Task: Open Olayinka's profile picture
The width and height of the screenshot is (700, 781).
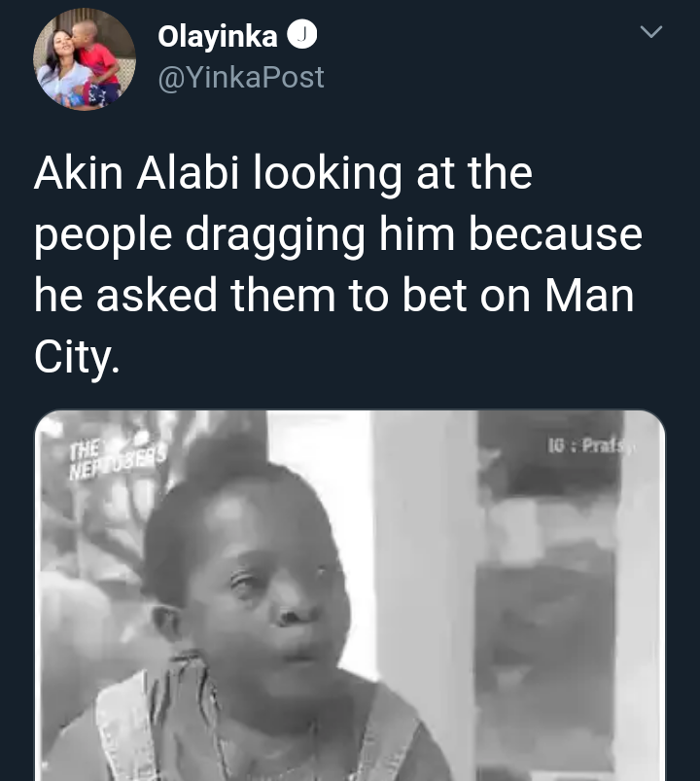Action: tap(85, 59)
